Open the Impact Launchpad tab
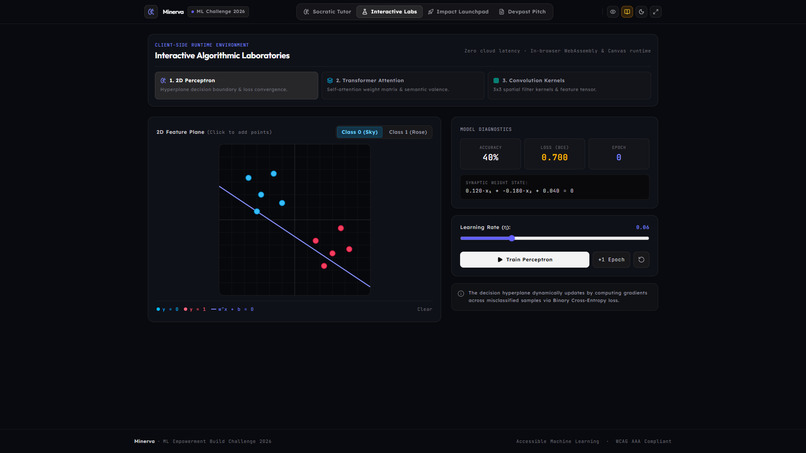Viewport: 806px width, 453px height. pyautogui.click(x=458, y=11)
